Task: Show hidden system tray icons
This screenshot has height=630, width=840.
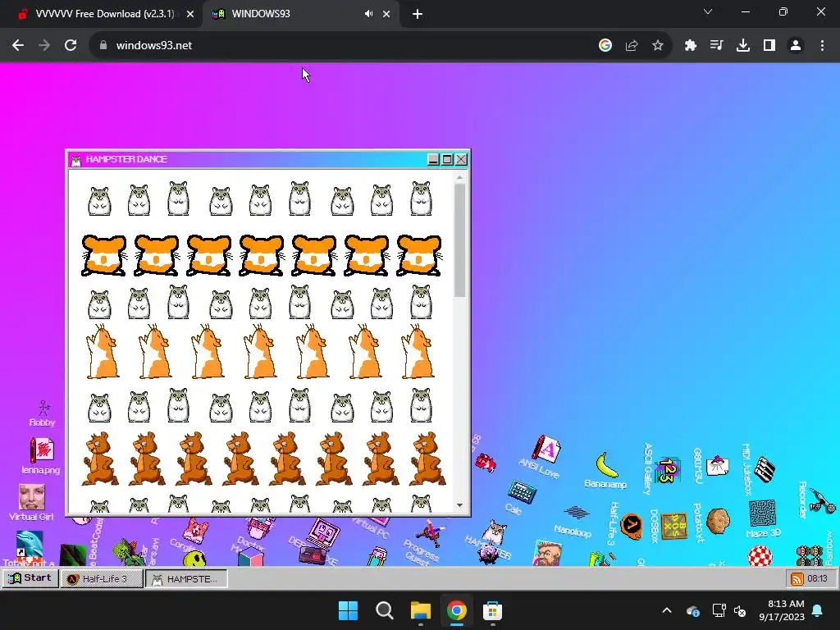Action: pyautogui.click(x=667, y=610)
